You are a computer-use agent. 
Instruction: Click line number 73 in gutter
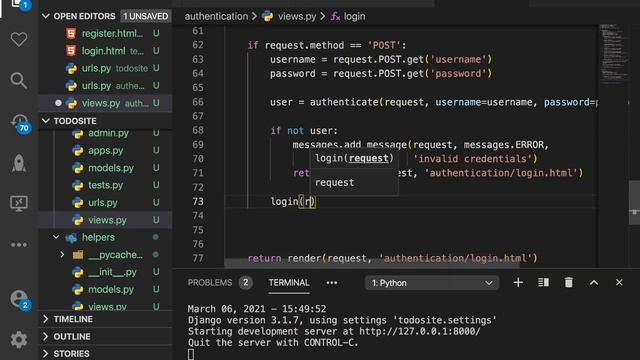198,202
